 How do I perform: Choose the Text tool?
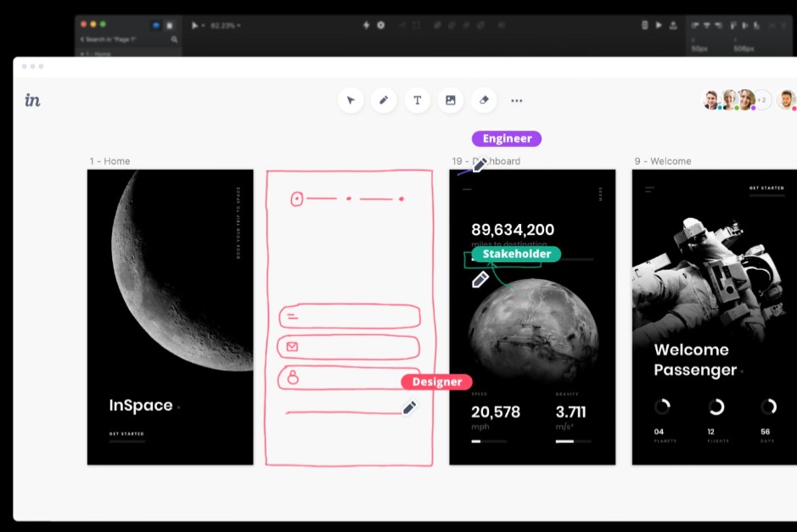point(417,100)
